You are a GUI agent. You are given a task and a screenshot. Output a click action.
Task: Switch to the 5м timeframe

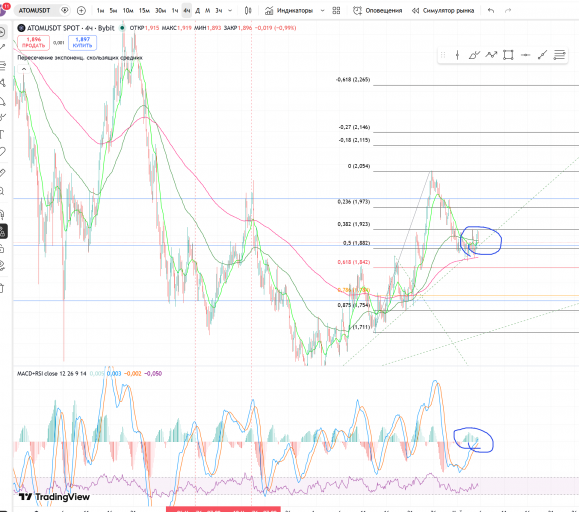pyautogui.click(x=113, y=11)
